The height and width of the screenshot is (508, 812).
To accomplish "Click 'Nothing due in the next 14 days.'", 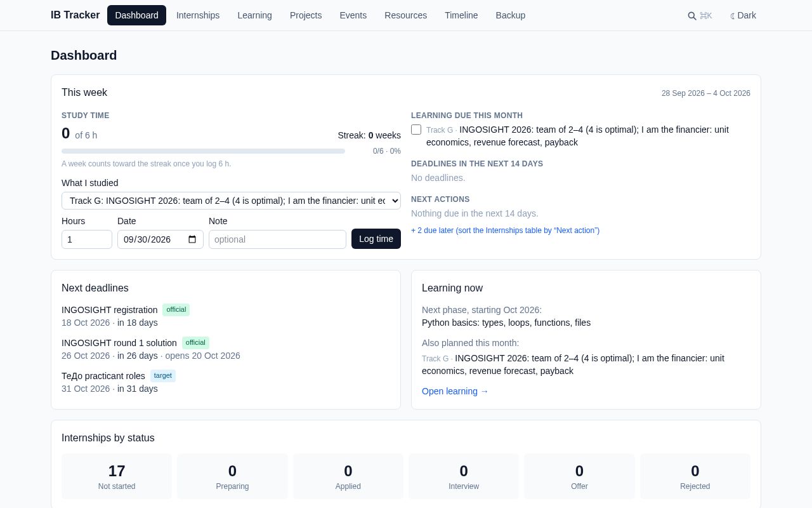I will [475, 213].
